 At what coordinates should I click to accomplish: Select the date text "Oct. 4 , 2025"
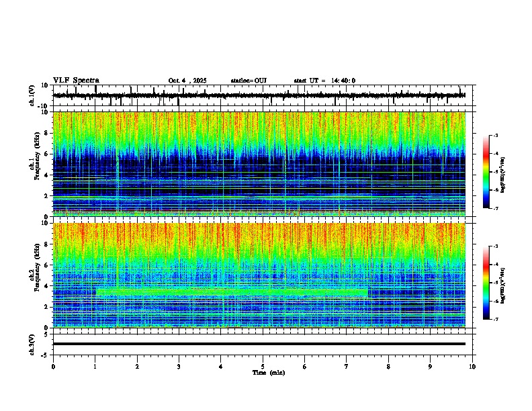point(187,81)
